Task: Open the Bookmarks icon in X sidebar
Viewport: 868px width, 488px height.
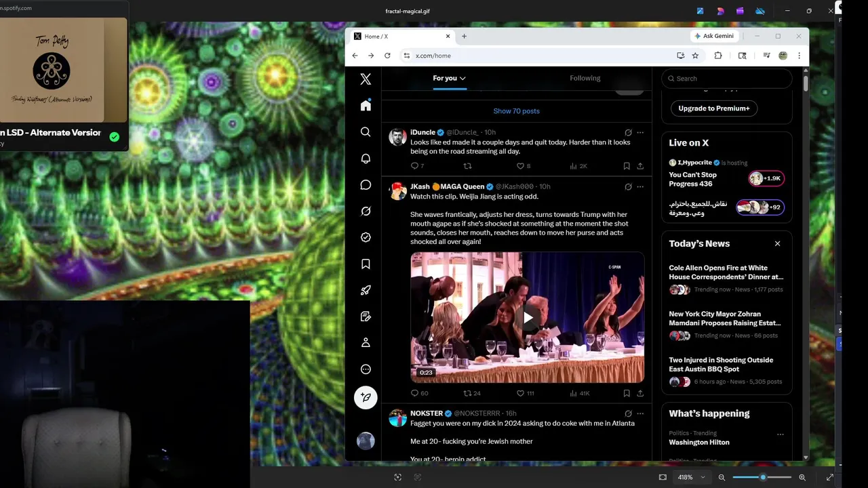Action: tap(366, 264)
